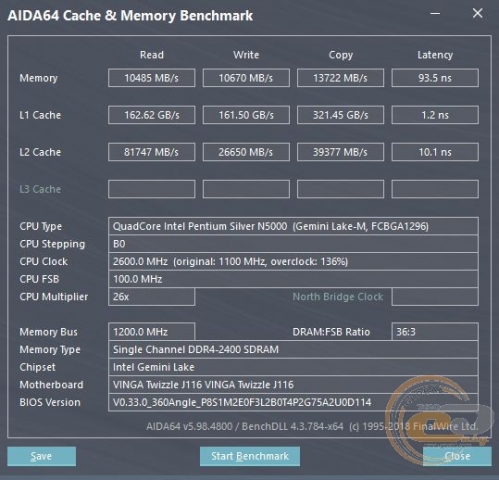This screenshot has height=480, width=499.
Task: Click Memory Bus value 1200.0 MHz
Action: pyautogui.click(x=152, y=332)
